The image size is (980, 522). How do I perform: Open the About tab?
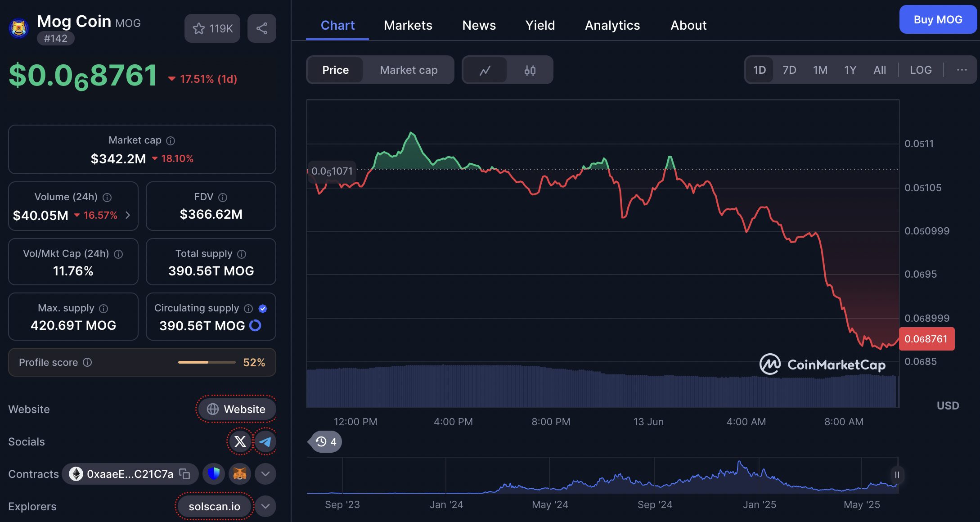pos(688,25)
